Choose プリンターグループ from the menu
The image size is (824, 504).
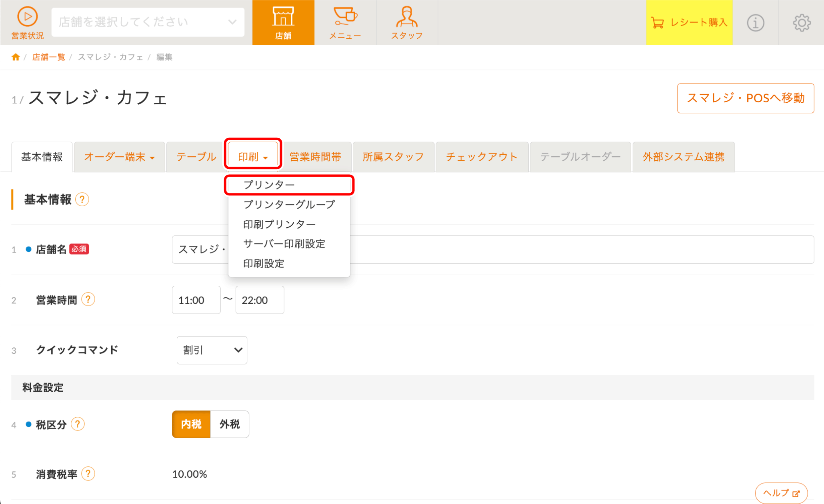[x=289, y=205]
